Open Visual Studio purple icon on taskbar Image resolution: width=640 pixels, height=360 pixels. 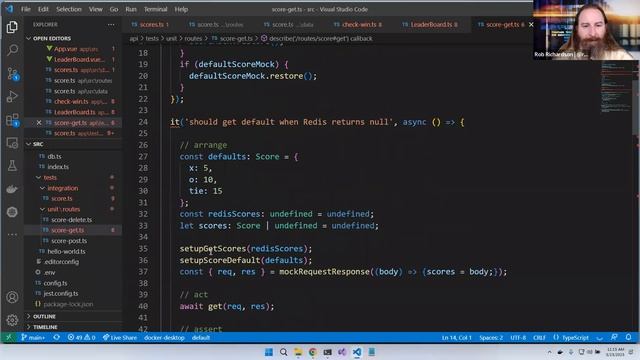[342, 352]
